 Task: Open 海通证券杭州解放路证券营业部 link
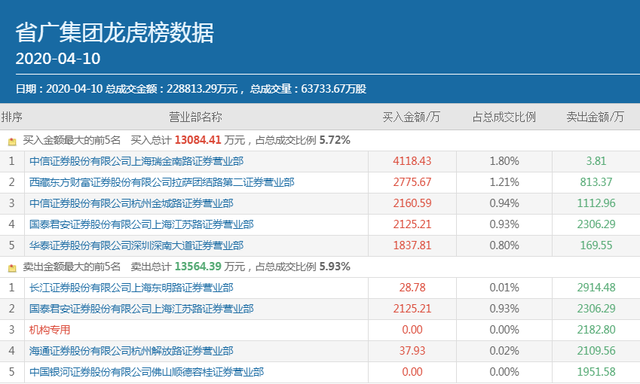tap(131, 351)
